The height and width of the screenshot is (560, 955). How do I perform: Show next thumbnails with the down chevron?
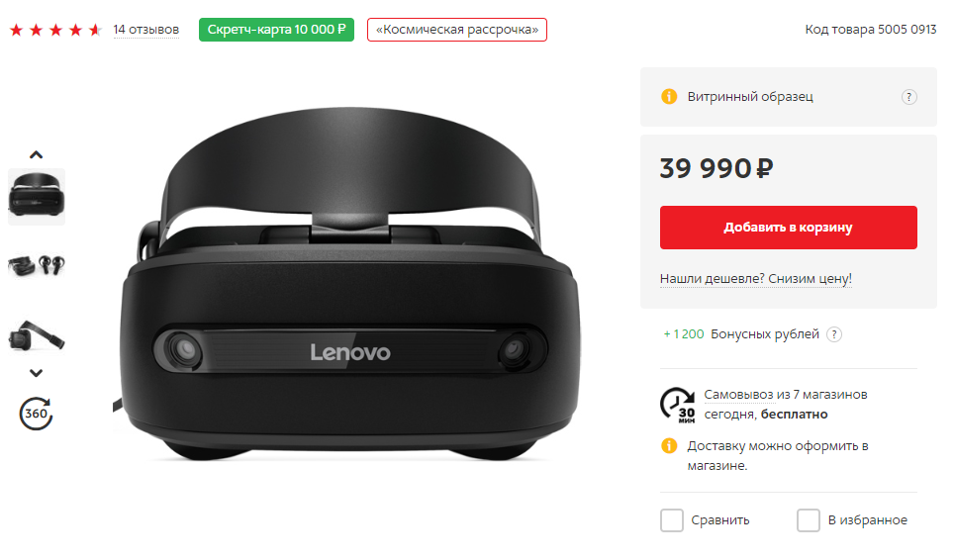pos(36,373)
